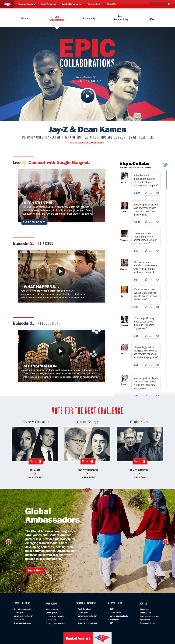Open the See Previous Collaborations link
The height and width of the screenshot is (644, 175).
(x=87, y=143)
